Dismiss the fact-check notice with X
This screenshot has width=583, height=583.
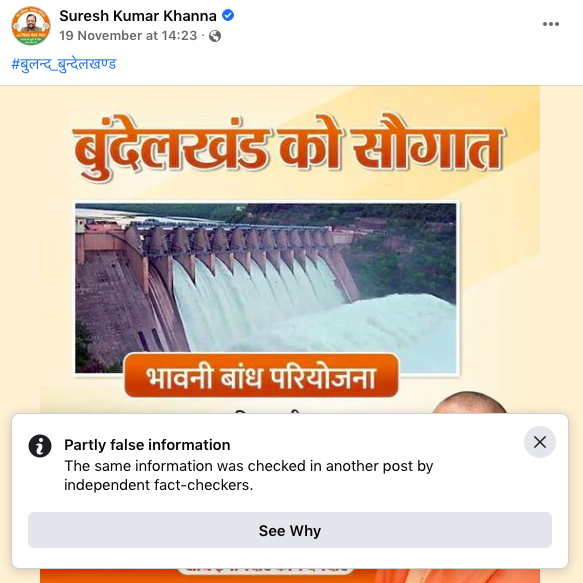click(x=540, y=442)
